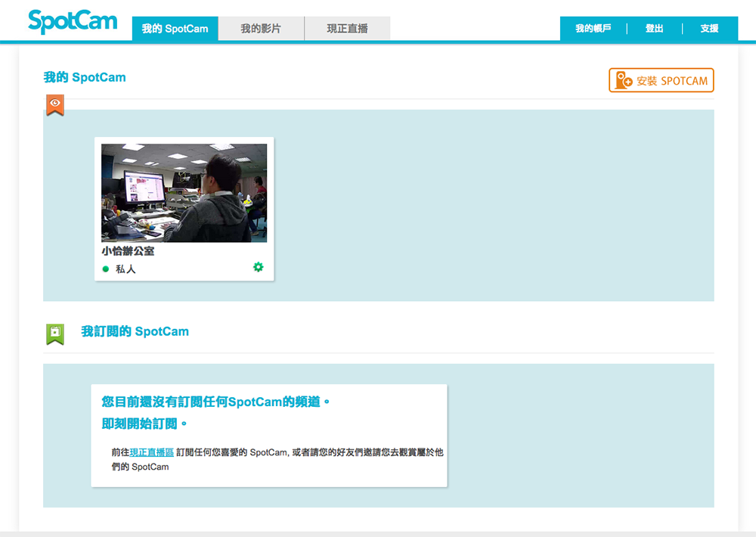Click the green online status dot

[106, 269]
